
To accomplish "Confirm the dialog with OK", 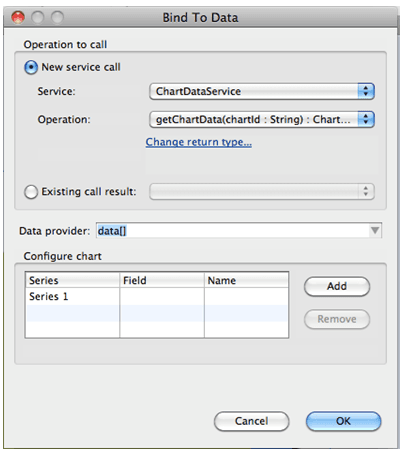I will [343, 421].
